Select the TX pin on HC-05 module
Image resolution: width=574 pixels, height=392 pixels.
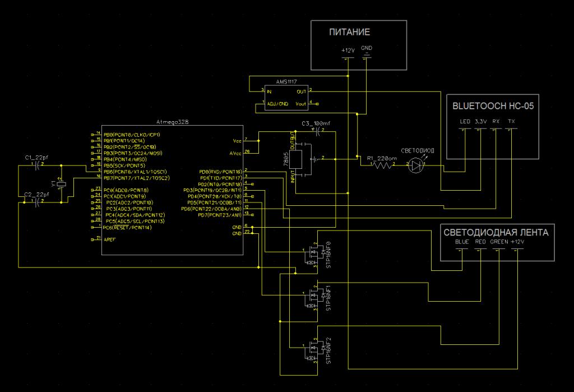tap(511, 122)
